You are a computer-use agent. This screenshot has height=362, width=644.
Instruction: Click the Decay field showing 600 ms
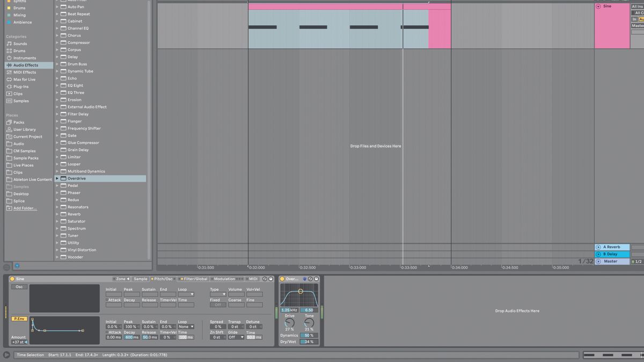pos(130,338)
